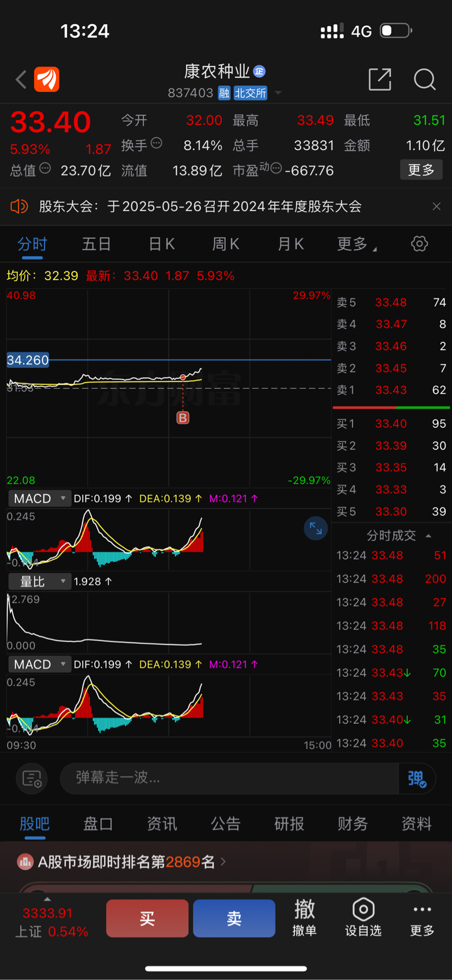Collapse the 分时成交 list arrow
452x980 pixels.
pos(428,536)
